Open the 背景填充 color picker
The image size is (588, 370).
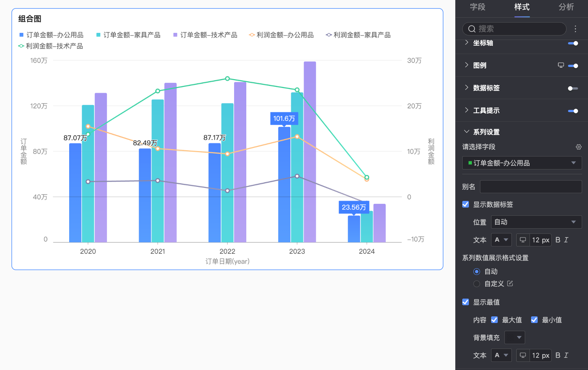point(514,337)
